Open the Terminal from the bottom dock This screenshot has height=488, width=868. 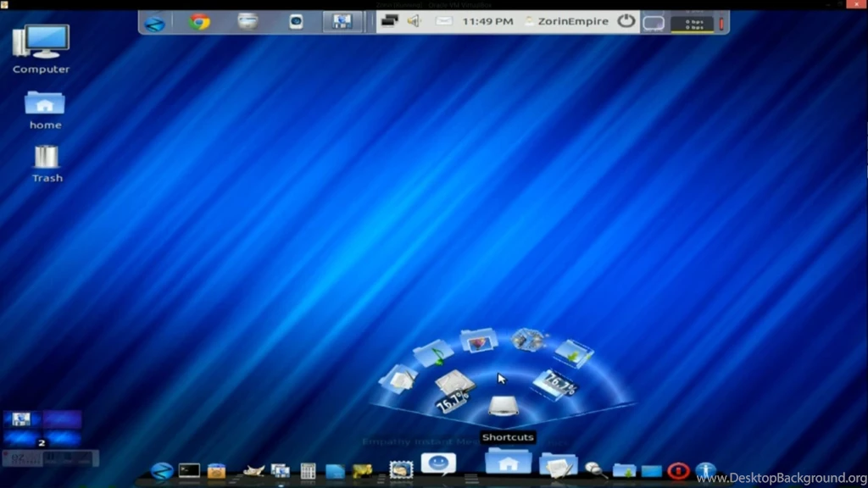[189, 470]
